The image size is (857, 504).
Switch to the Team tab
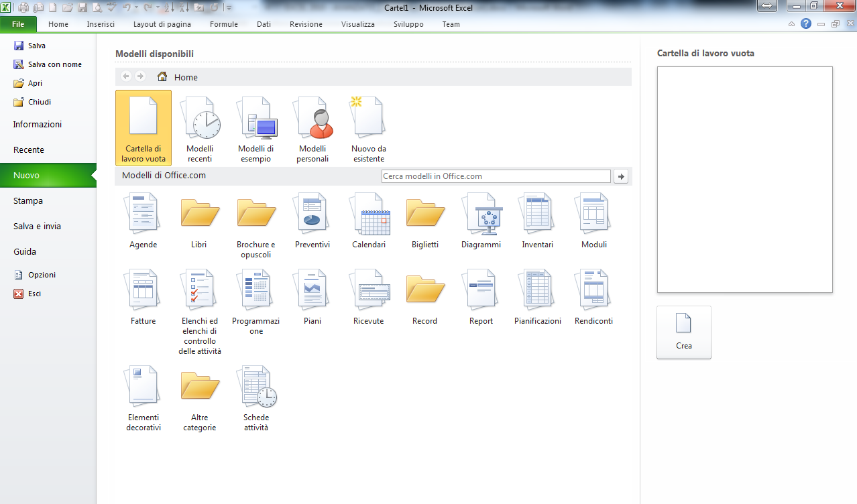click(x=451, y=24)
